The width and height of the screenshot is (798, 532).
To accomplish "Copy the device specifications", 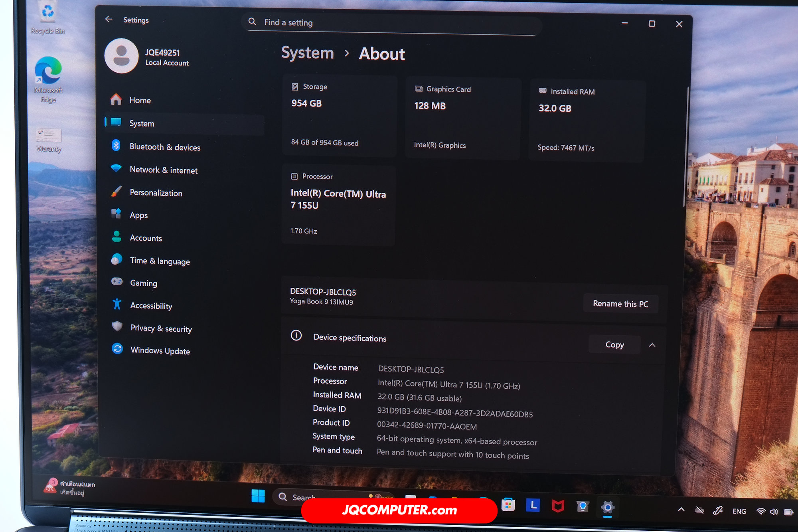I will tap(614, 344).
